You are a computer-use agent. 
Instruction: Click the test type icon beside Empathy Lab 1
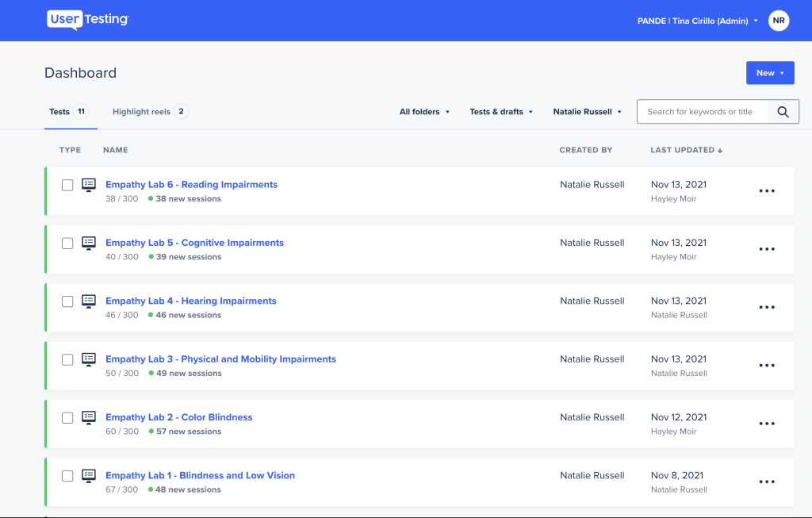pos(88,476)
